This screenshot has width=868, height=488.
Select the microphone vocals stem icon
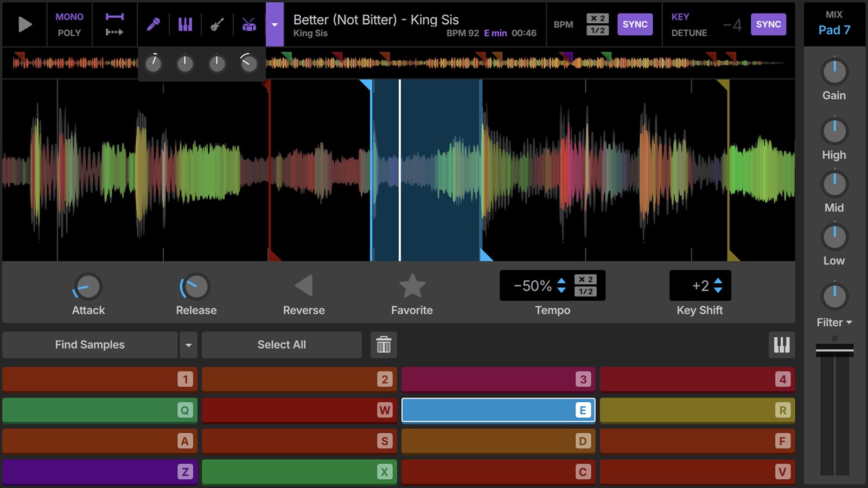tap(154, 24)
